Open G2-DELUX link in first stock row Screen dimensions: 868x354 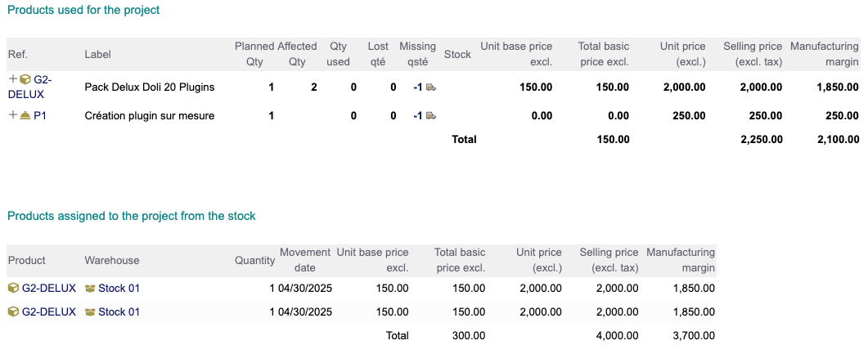48,288
